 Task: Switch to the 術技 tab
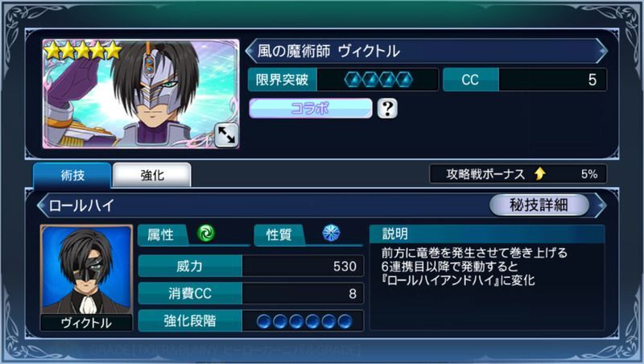pos(72,175)
